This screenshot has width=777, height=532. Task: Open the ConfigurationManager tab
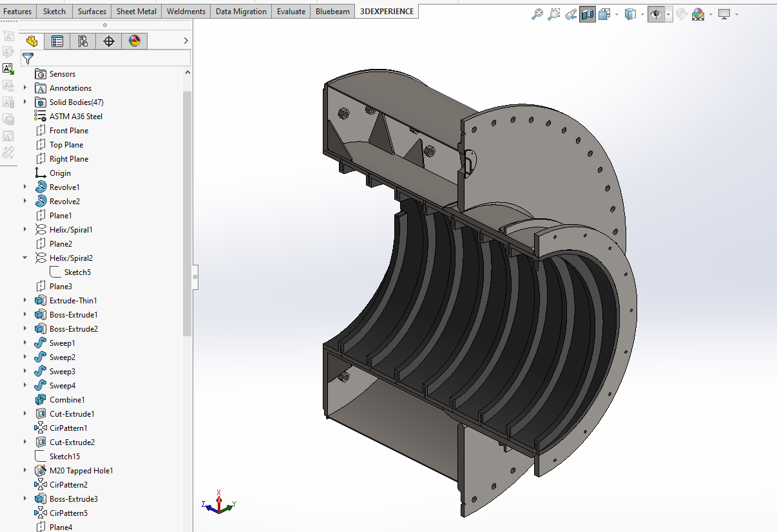tap(83, 41)
